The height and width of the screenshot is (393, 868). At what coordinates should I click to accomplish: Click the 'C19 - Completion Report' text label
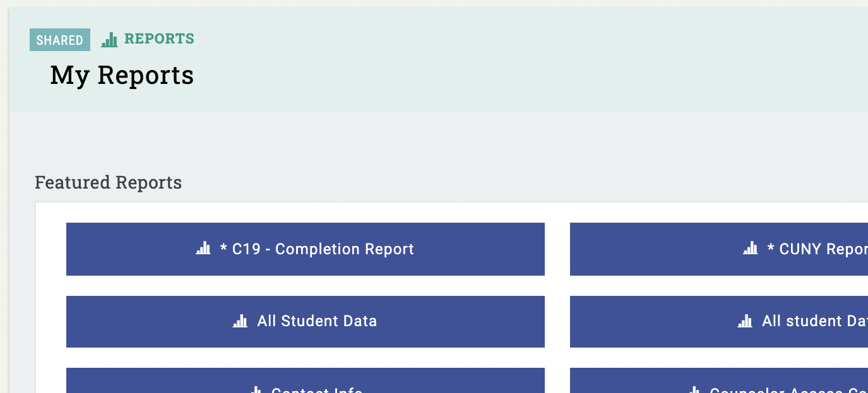click(x=323, y=249)
